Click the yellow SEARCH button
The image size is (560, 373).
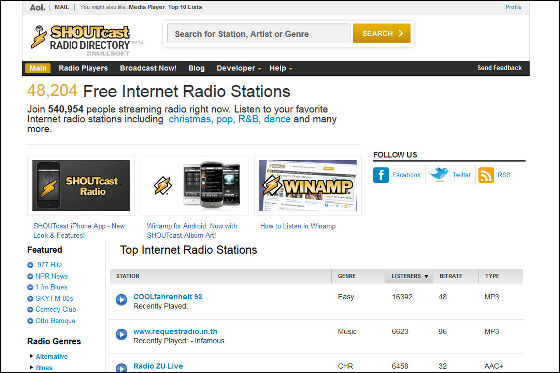(381, 34)
